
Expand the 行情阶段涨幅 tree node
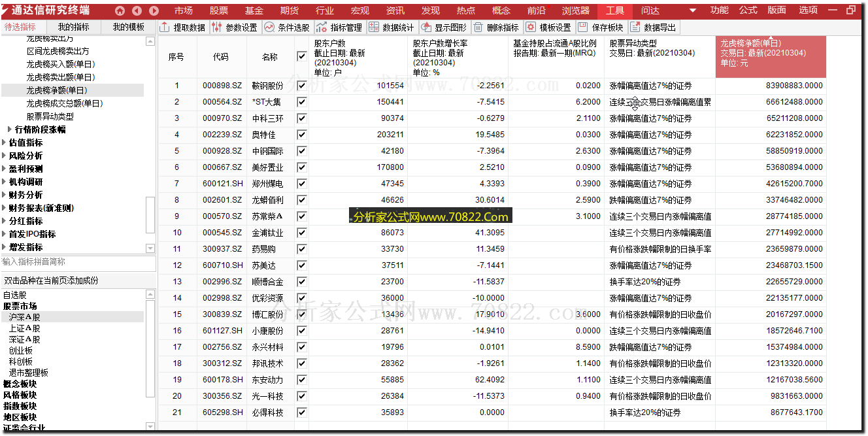10,129
